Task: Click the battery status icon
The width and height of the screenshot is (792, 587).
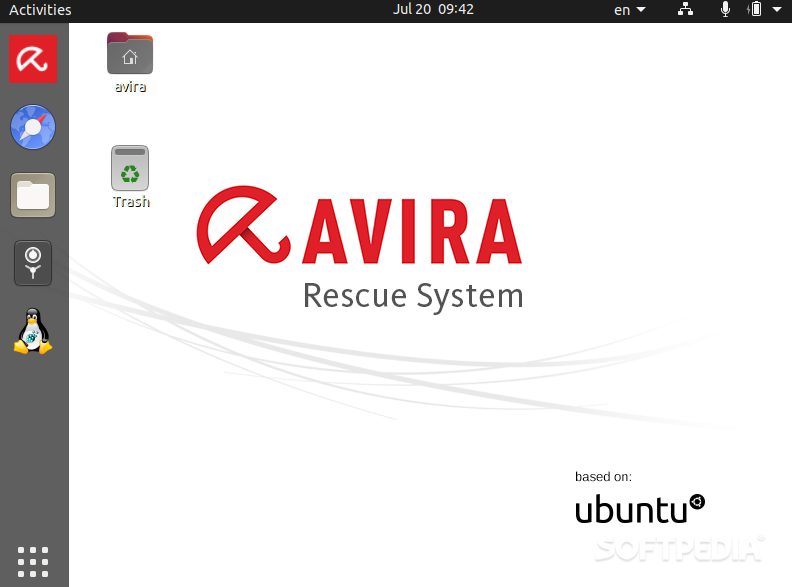Action: pyautogui.click(x=755, y=9)
